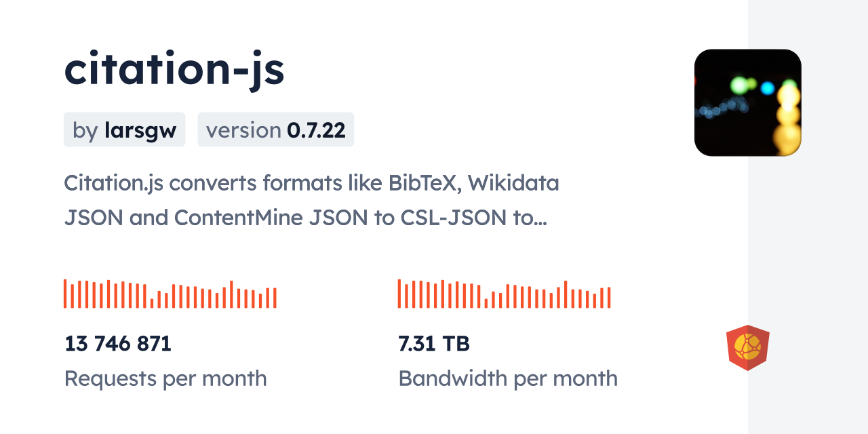Click the '13 746 871' requests count

(x=118, y=344)
